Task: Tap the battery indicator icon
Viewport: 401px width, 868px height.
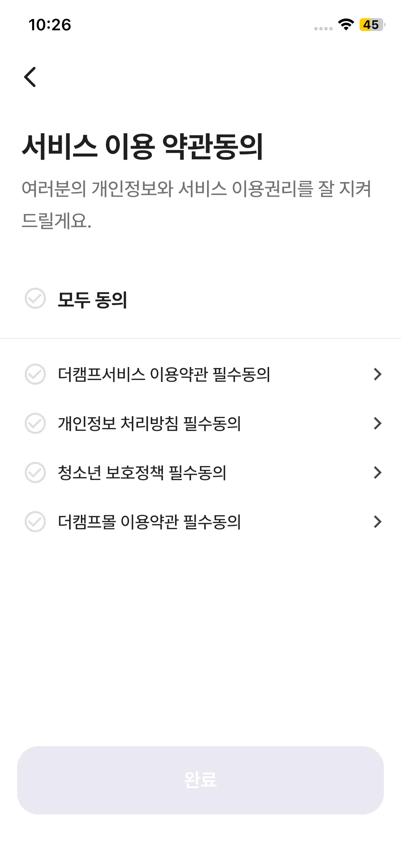Action: point(371,25)
